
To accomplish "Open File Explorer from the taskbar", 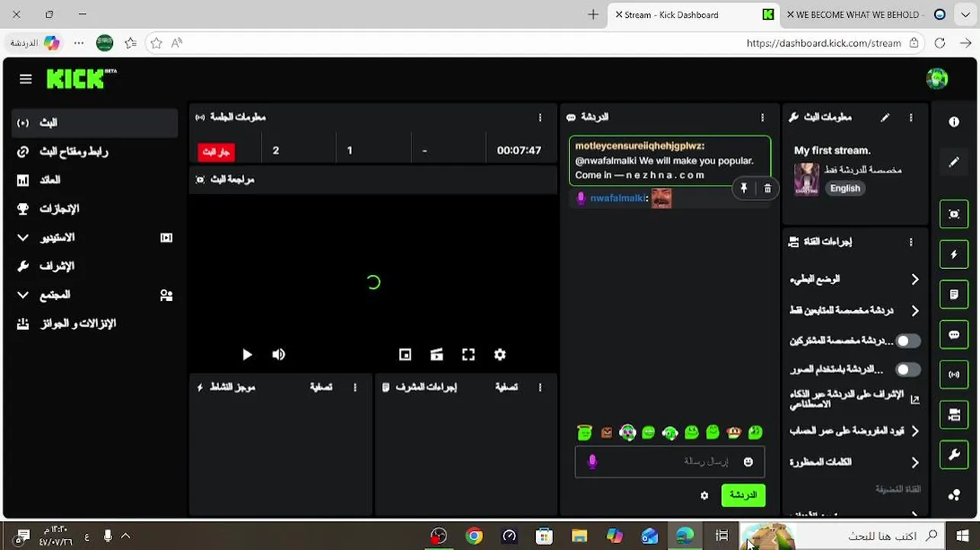I will coord(579,536).
